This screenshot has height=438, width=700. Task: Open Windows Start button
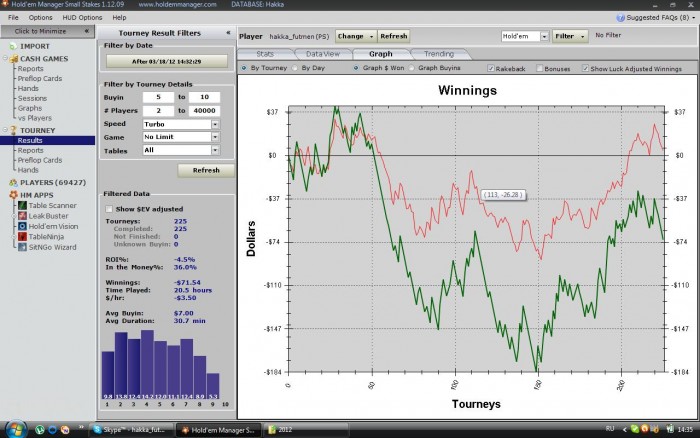[x=16, y=430]
